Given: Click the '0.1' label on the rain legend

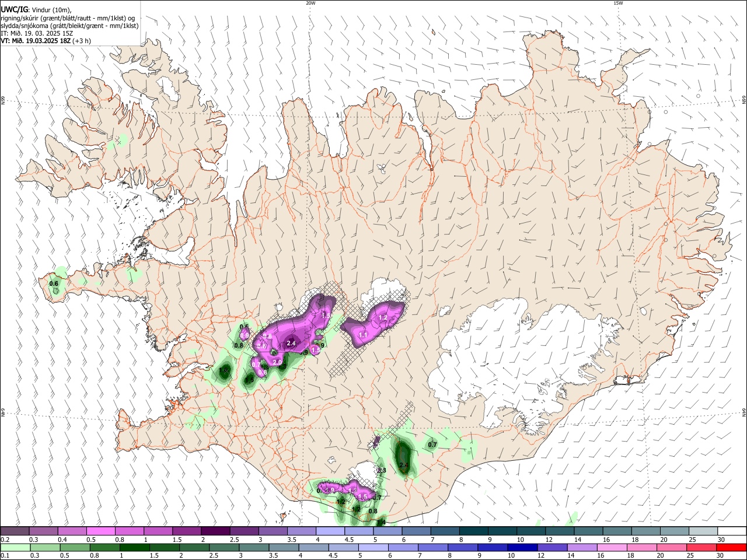Looking at the screenshot, I should (4, 556).
